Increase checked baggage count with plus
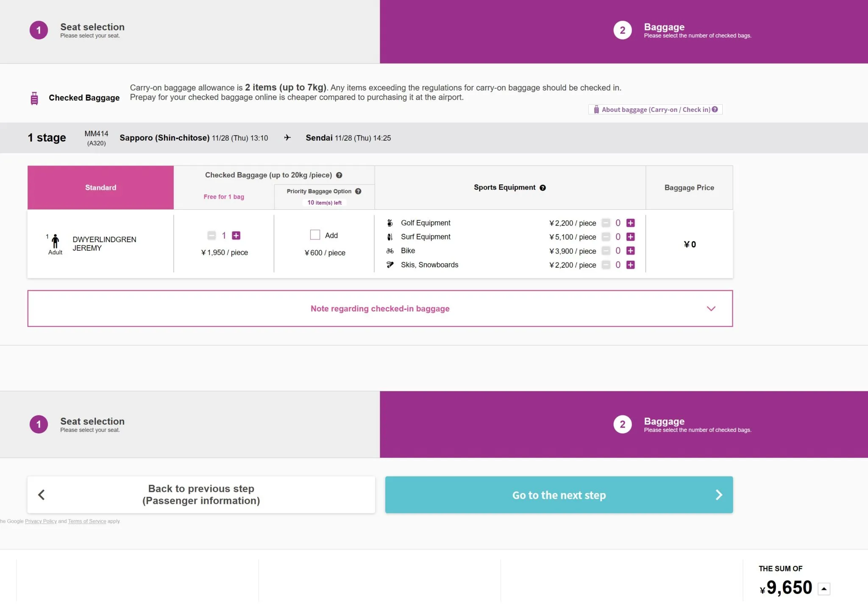 tap(236, 235)
